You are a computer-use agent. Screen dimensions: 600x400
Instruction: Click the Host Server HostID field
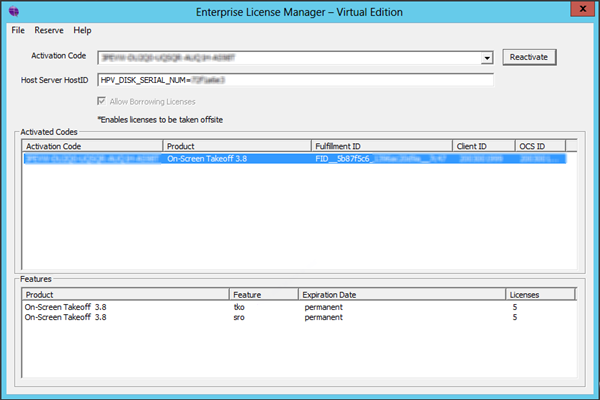[x=295, y=80]
